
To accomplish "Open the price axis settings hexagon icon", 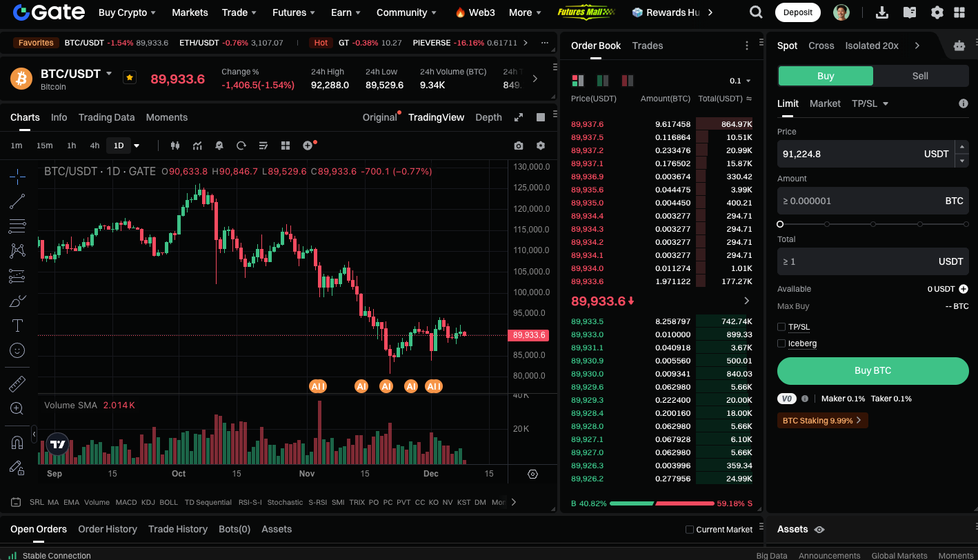I will 532,474.
